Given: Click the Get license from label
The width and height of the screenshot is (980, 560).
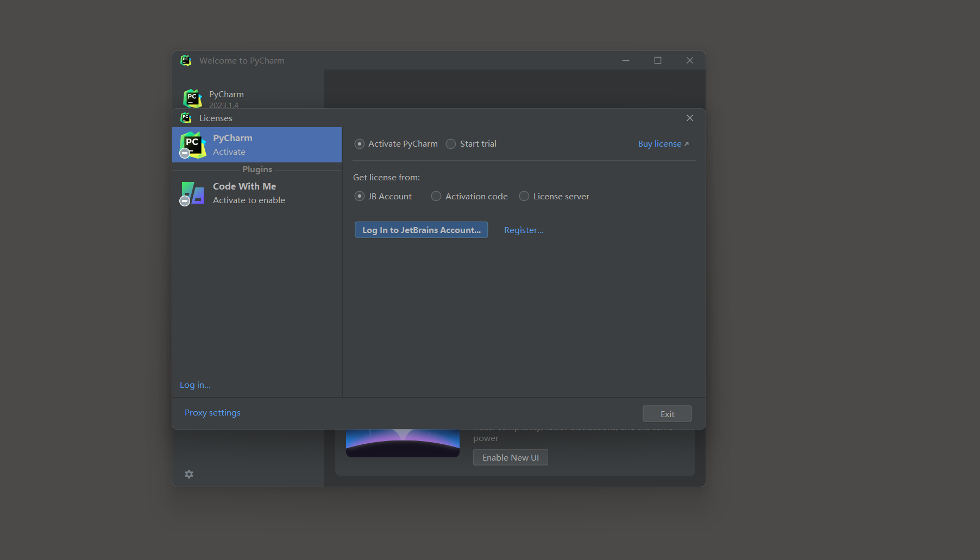Looking at the screenshot, I should 386,178.
